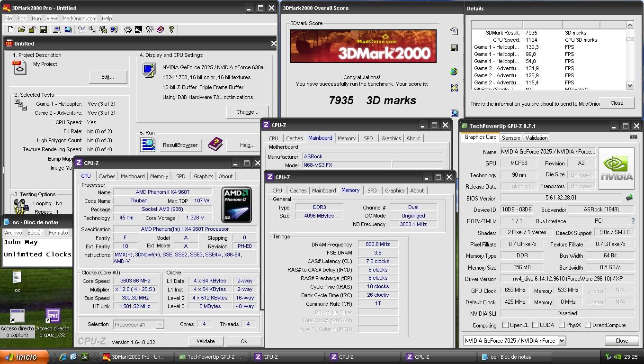644x364 pixels.
Task: Click the selected tests checkboxes icon in toolbar
Action: (x=92, y=29)
